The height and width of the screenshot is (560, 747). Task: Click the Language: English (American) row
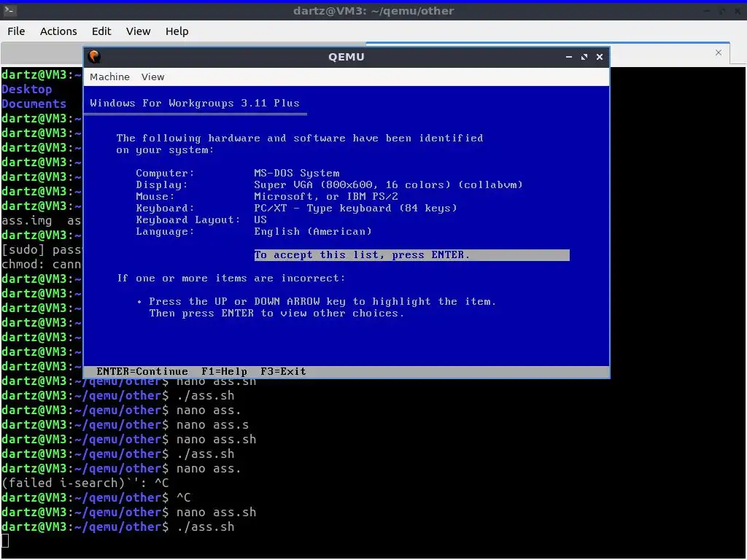point(253,231)
